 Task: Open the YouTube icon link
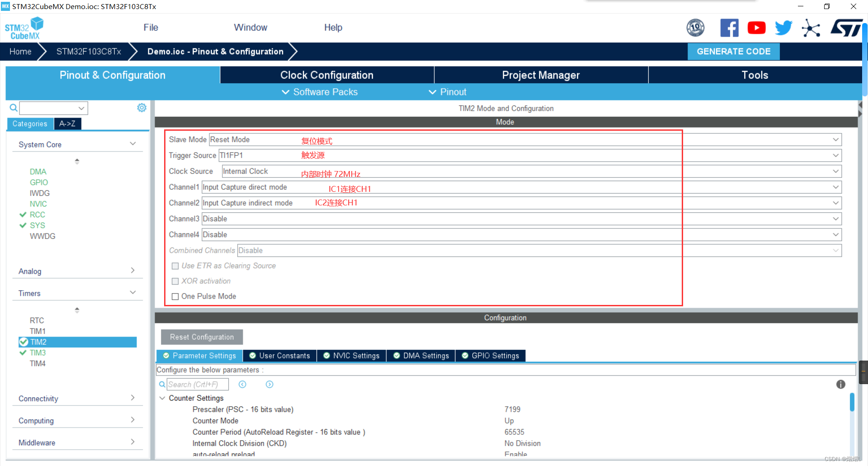(756, 28)
